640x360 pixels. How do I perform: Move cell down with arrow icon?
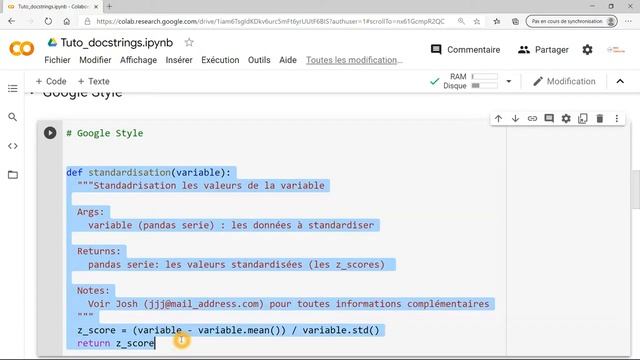click(515, 118)
